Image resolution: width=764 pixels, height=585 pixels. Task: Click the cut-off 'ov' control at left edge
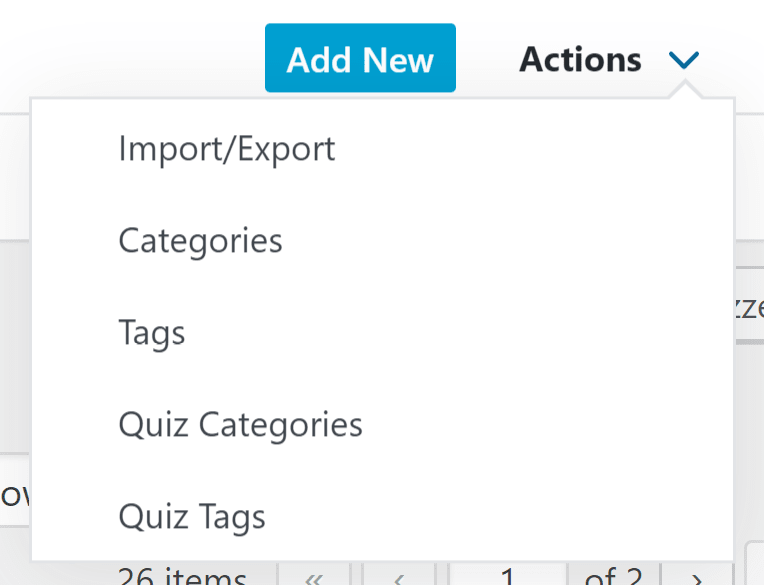(15, 495)
